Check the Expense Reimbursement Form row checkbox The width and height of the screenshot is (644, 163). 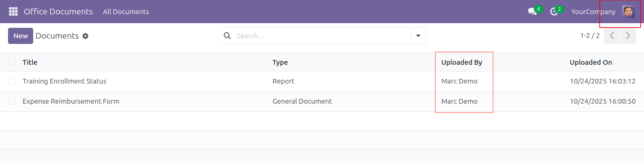12,101
